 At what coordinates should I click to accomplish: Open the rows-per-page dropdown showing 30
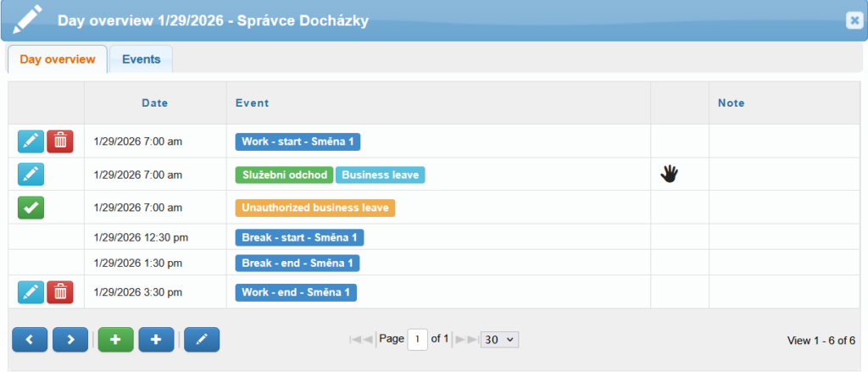pos(499,339)
